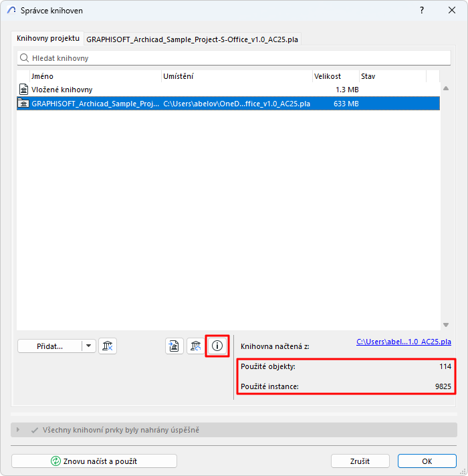The image size is (468, 476).
Task: Sort by the Velikost column header
Action: [336, 76]
